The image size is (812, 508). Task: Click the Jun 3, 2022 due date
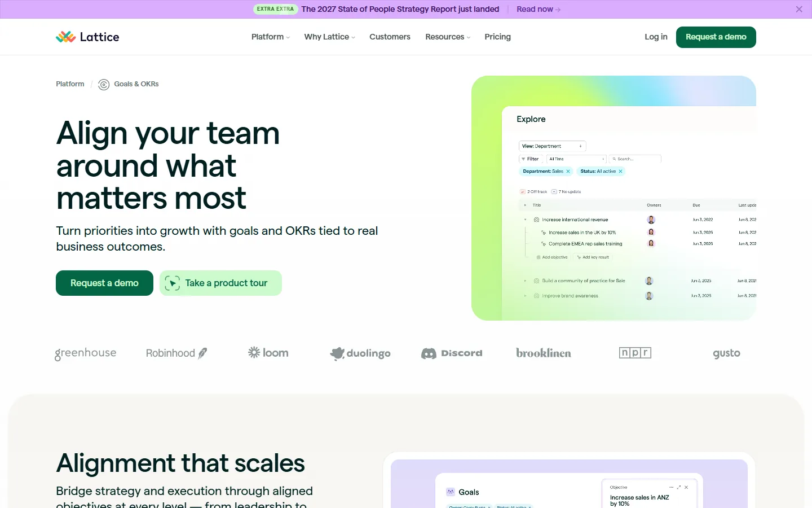click(x=703, y=220)
